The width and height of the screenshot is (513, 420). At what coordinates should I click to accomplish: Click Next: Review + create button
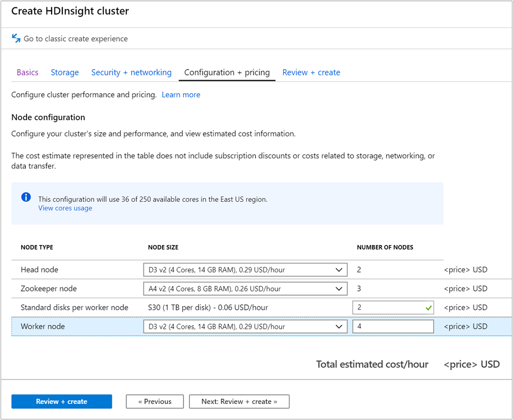tap(239, 402)
